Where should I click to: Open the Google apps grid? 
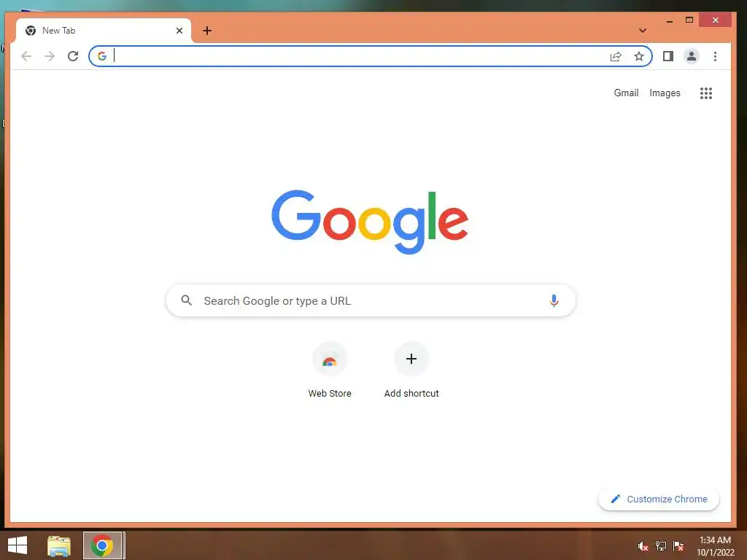706,93
